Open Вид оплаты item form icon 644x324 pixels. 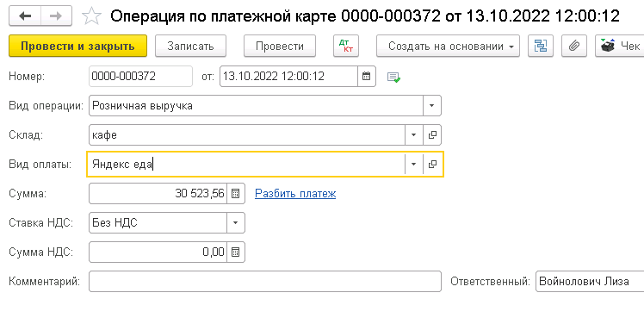(x=432, y=164)
